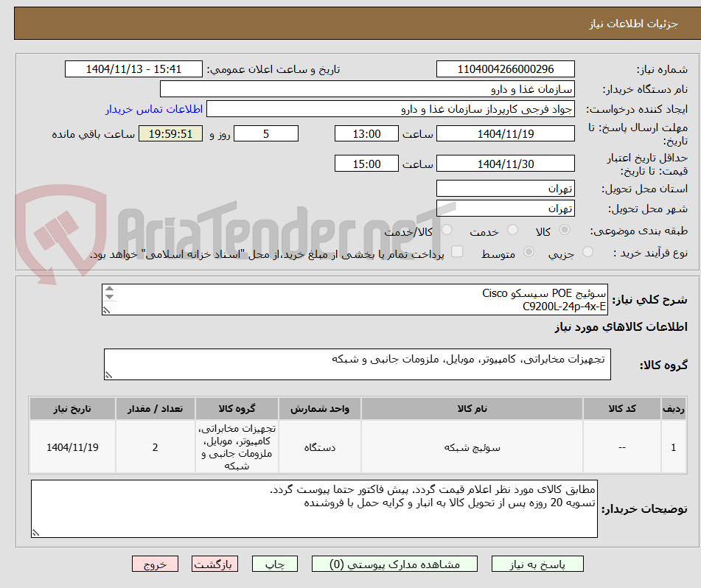Viewport: 701px width, 588px height.
Task: Open اطلاعات تماس خریدار contact link
Action: pos(154,110)
